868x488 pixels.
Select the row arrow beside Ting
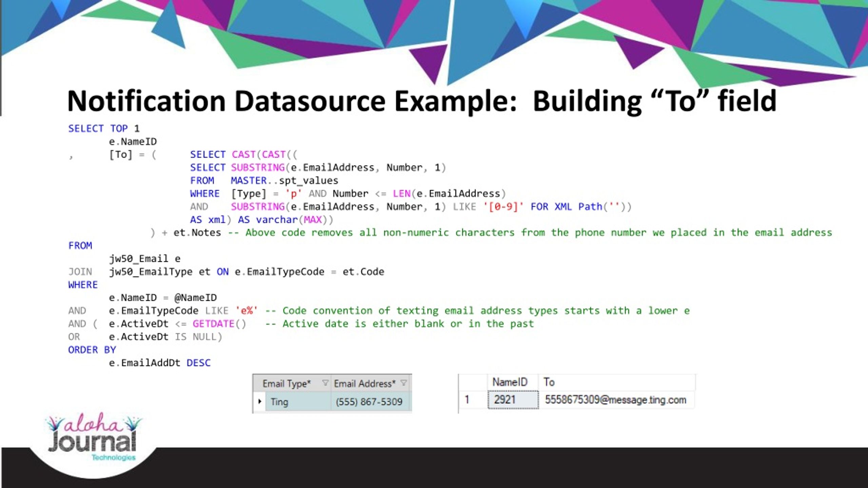pos(260,401)
